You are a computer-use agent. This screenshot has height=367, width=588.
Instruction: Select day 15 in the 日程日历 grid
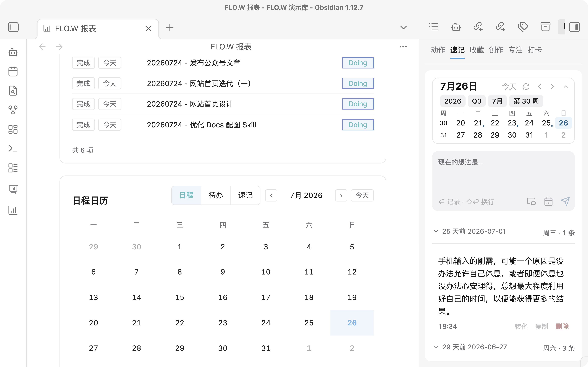coord(179,297)
